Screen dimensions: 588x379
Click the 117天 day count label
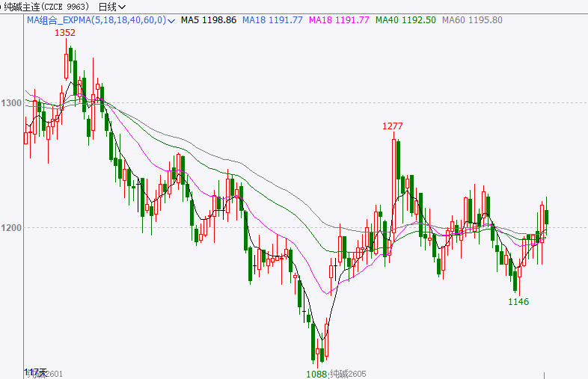(35, 372)
